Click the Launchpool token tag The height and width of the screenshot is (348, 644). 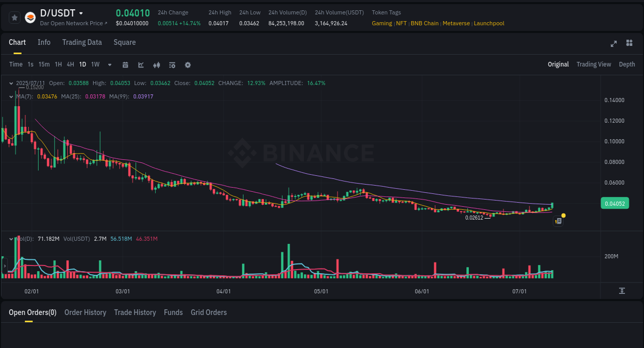[489, 23]
